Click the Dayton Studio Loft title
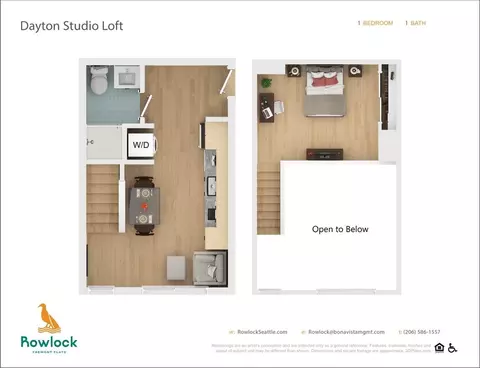 point(72,26)
